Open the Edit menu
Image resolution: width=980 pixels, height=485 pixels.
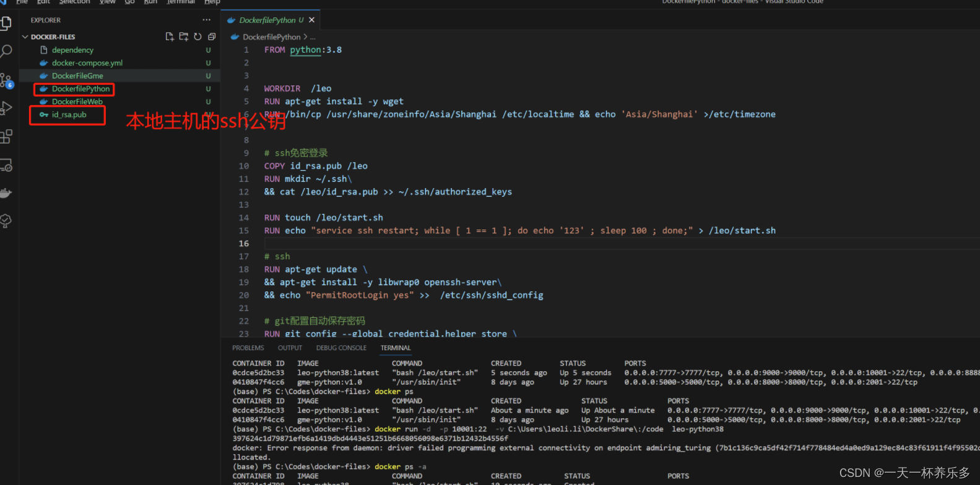pos(43,2)
